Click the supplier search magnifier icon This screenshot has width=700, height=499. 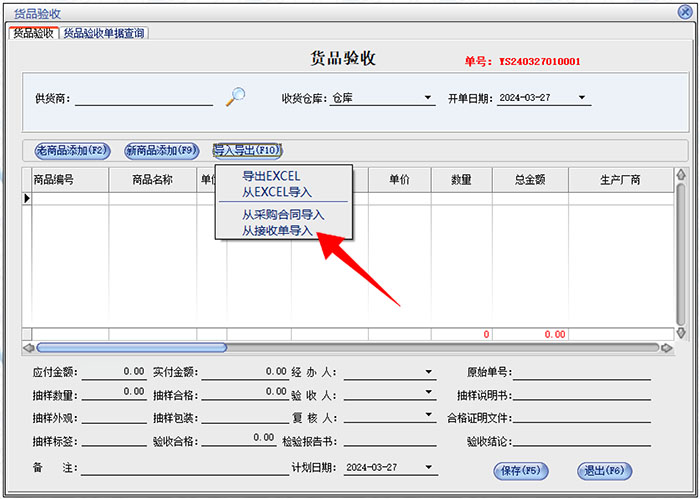click(x=235, y=97)
